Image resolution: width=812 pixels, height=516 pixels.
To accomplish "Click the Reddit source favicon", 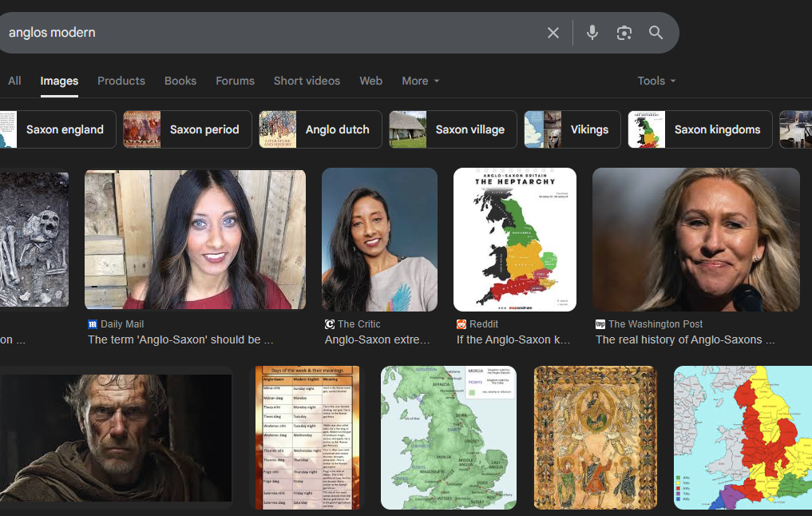I will (461, 324).
